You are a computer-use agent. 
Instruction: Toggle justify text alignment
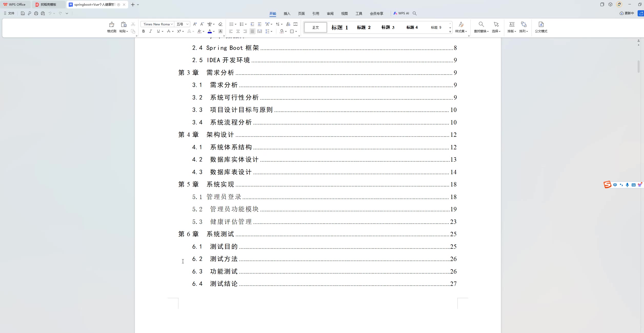(x=252, y=31)
